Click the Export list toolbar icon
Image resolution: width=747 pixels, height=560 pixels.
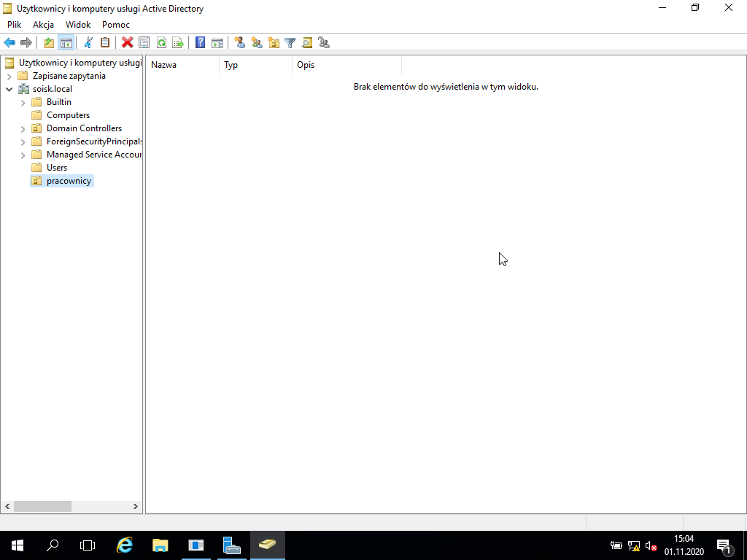click(178, 42)
